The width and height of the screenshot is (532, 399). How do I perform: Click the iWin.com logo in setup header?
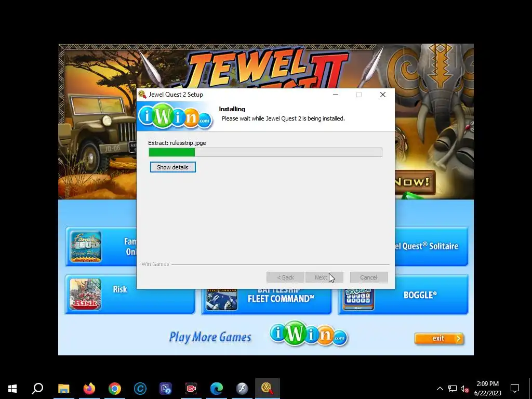point(175,116)
